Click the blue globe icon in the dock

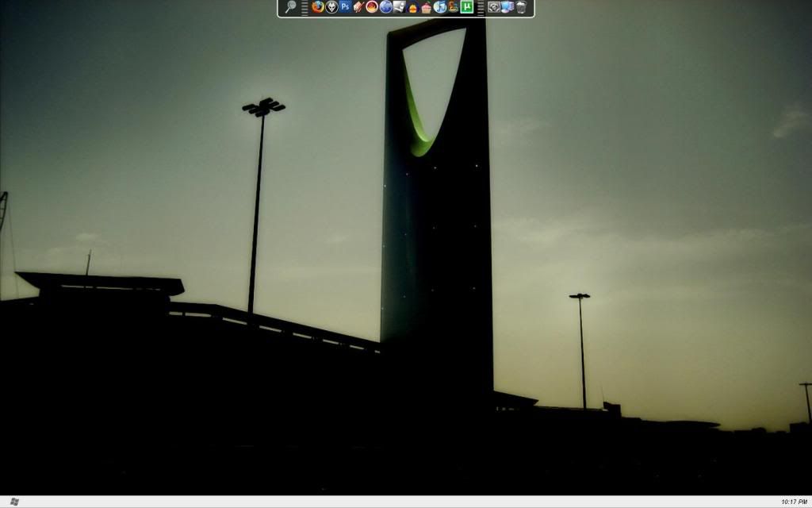(x=386, y=7)
